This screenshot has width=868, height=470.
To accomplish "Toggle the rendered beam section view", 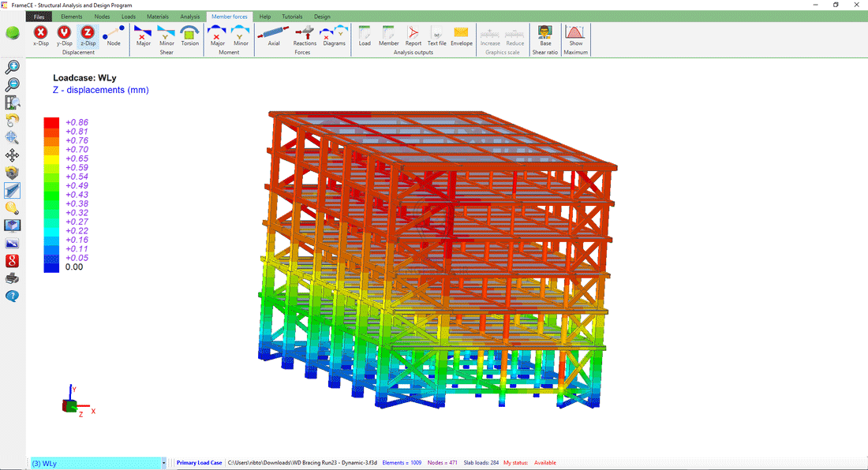I will pyautogui.click(x=13, y=190).
